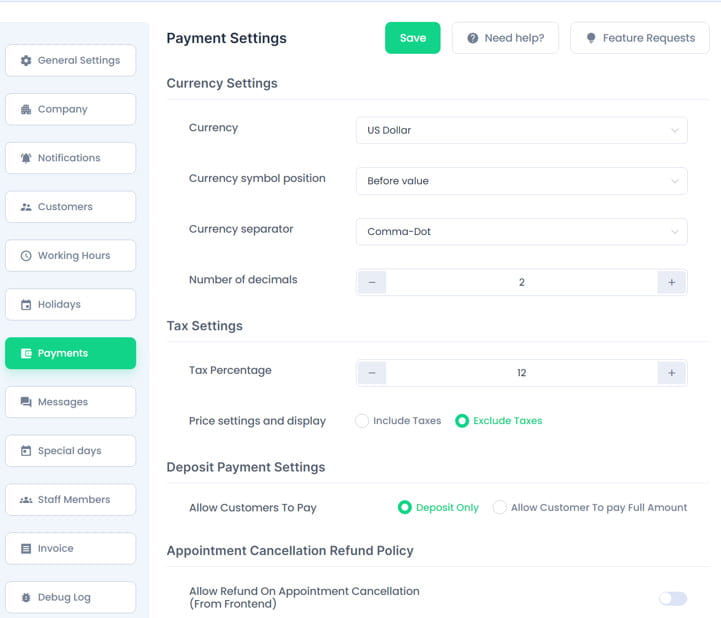Click the Deposit Payment Settings heading
This screenshot has width=721, height=618.
(246, 467)
